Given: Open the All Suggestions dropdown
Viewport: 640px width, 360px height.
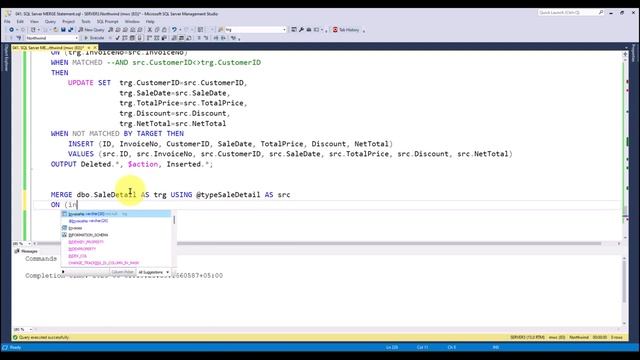Looking at the screenshot, I should (153, 272).
